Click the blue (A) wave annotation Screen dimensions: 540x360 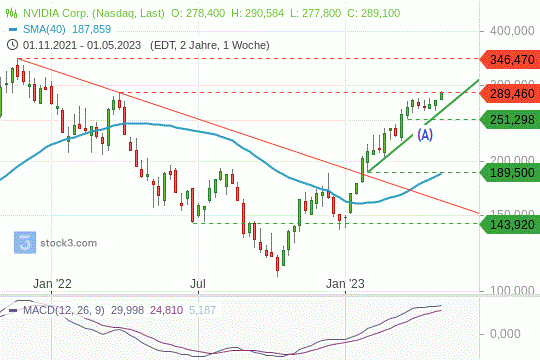(x=425, y=135)
